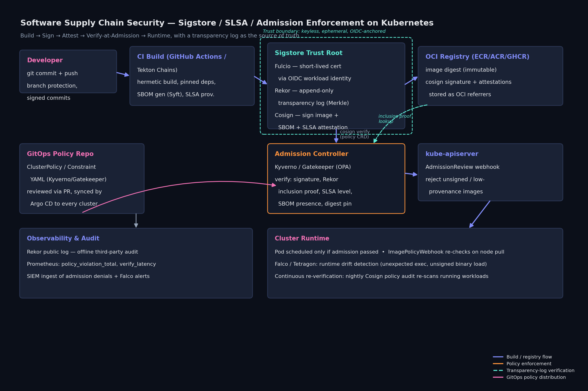
Task: Select the kube-apiserver heading
Action: tap(452, 154)
